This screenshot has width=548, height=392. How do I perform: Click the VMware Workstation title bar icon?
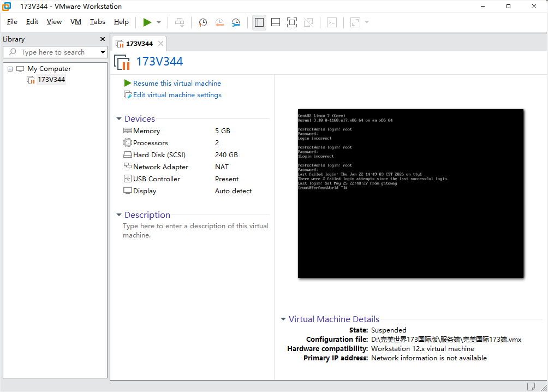point(7,7)
